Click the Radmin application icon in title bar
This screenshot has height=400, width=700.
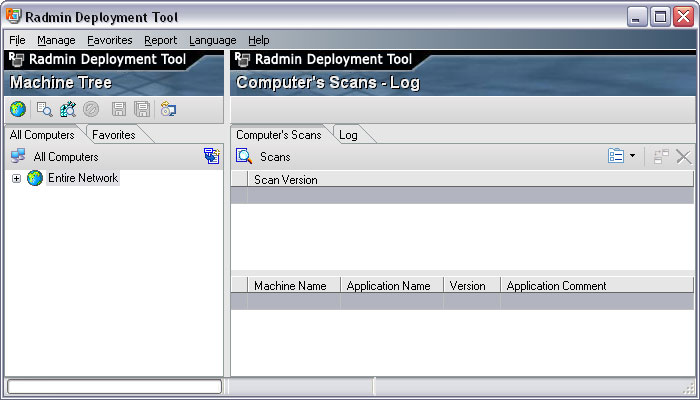pos(13,17)
